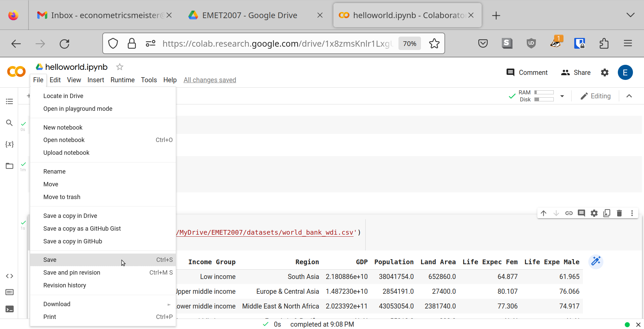Go back to previous page

coord(16,44)
